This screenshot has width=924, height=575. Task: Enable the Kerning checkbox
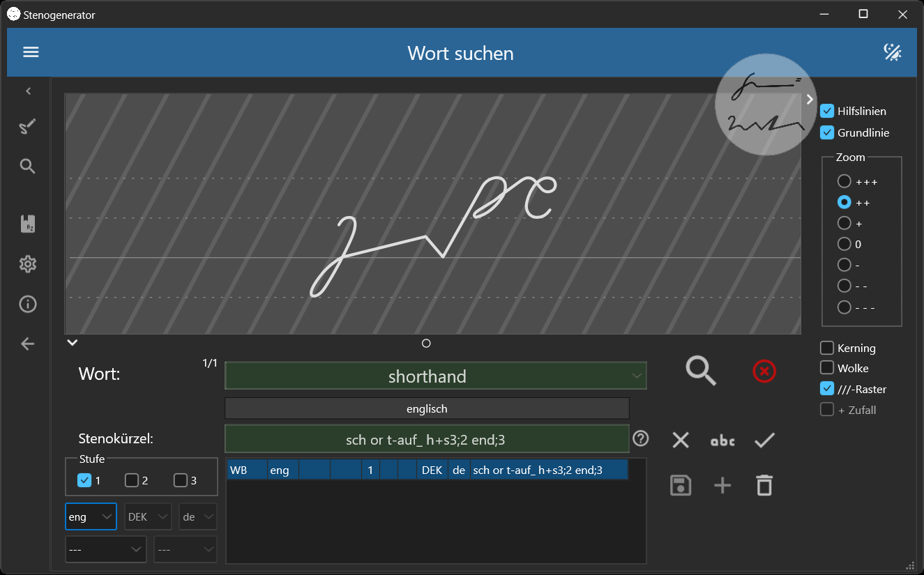[828, 348]
